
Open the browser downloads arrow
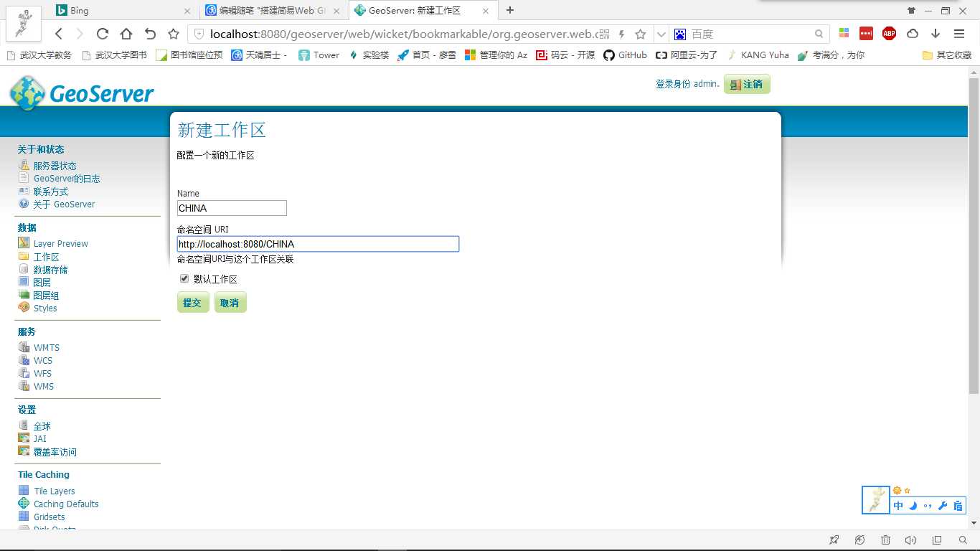click(936, 34)
